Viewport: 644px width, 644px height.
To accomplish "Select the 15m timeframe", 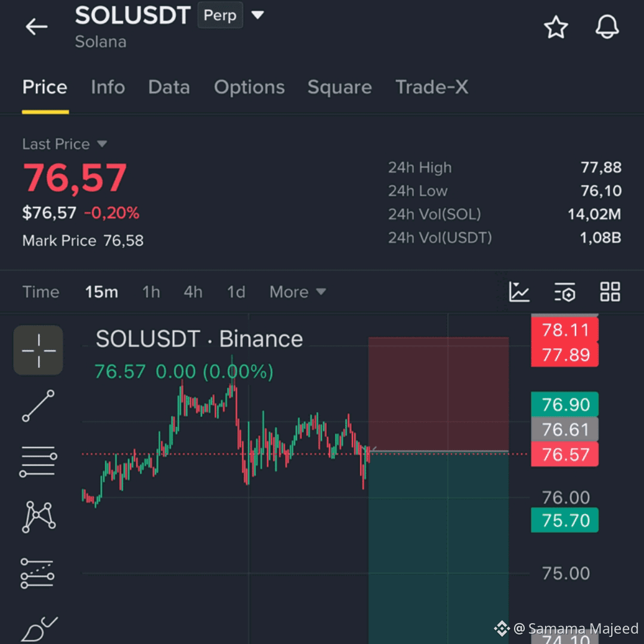I will coord(101,292).
